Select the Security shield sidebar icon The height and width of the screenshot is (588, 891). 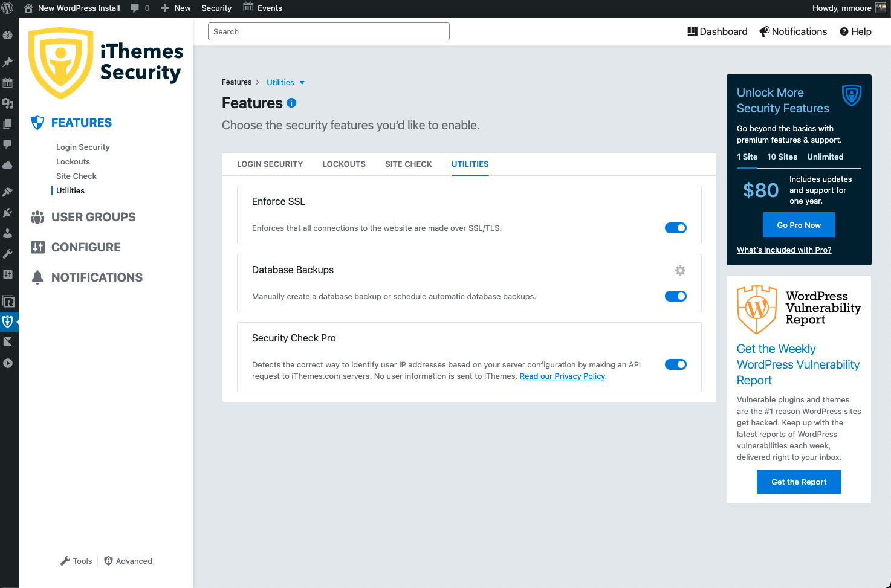pyautogui.click(x=8, y=321)
